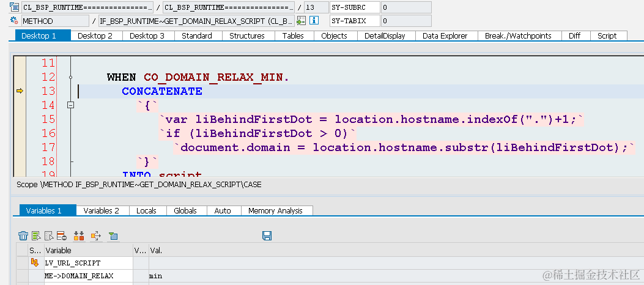644x285 pixels.
Task: Click the gray list icon in variables toolbar
Action: click(x=50, y=235)
